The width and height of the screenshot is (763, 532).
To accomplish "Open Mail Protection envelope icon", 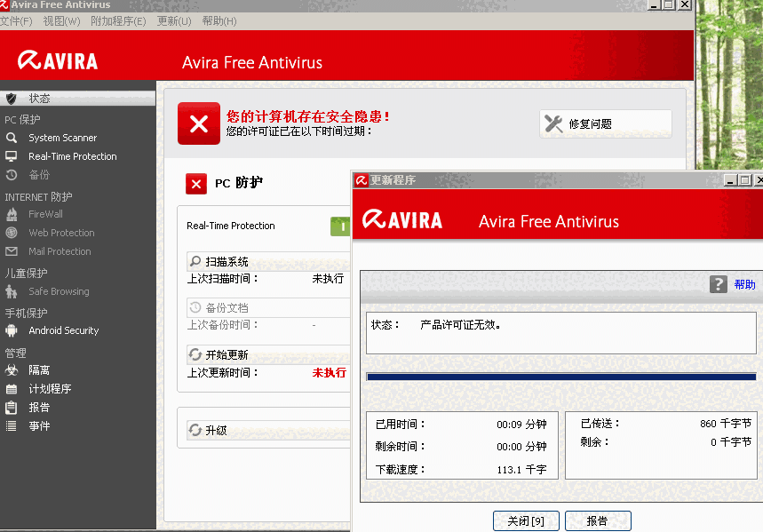I will click(x=12, y=251).
